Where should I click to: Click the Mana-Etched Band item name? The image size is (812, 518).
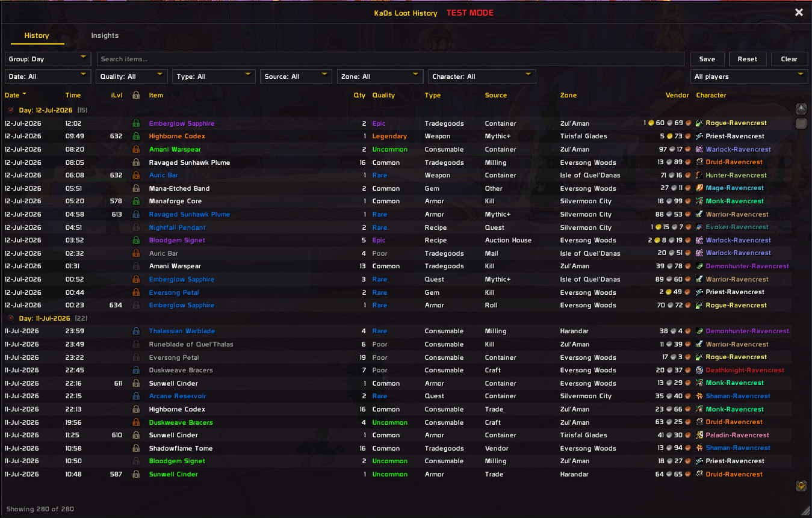point(179,188)
